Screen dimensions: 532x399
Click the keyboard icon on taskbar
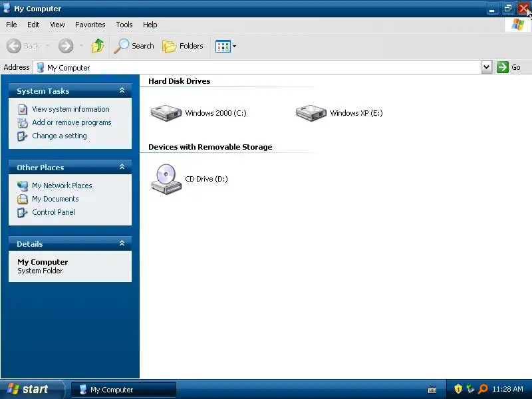click(432, 389)
